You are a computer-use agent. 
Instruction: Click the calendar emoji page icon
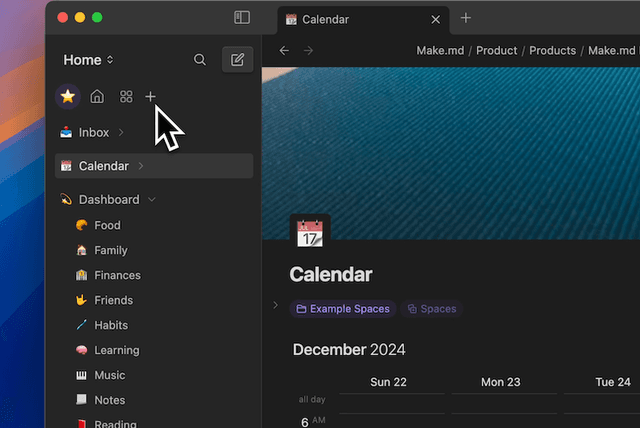pos(310,234)
